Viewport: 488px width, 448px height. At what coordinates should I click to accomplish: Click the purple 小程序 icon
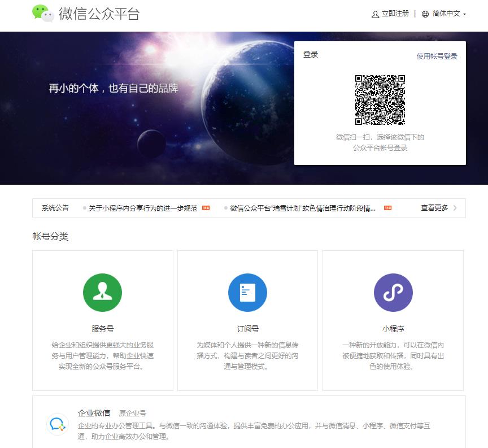[x=393, y=293]
